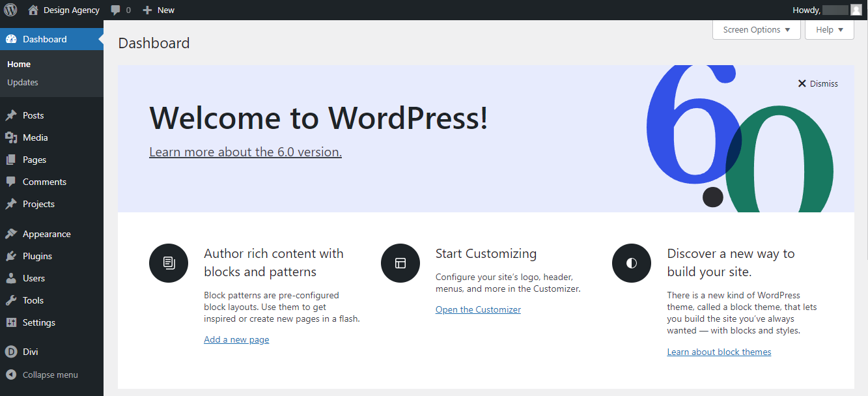The height and width of the screenshot is (396, 868).
Task: Click the Add a new page link
Action: tap(236, 339)
